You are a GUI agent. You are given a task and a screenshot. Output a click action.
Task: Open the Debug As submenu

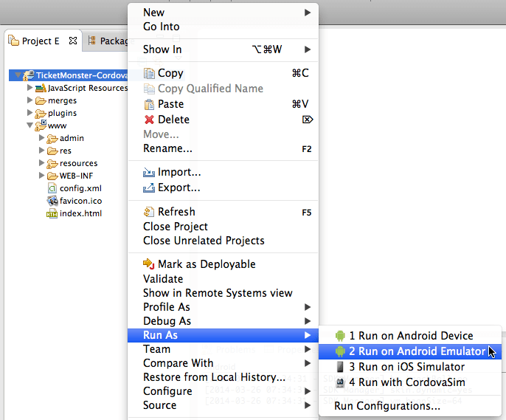167,321
